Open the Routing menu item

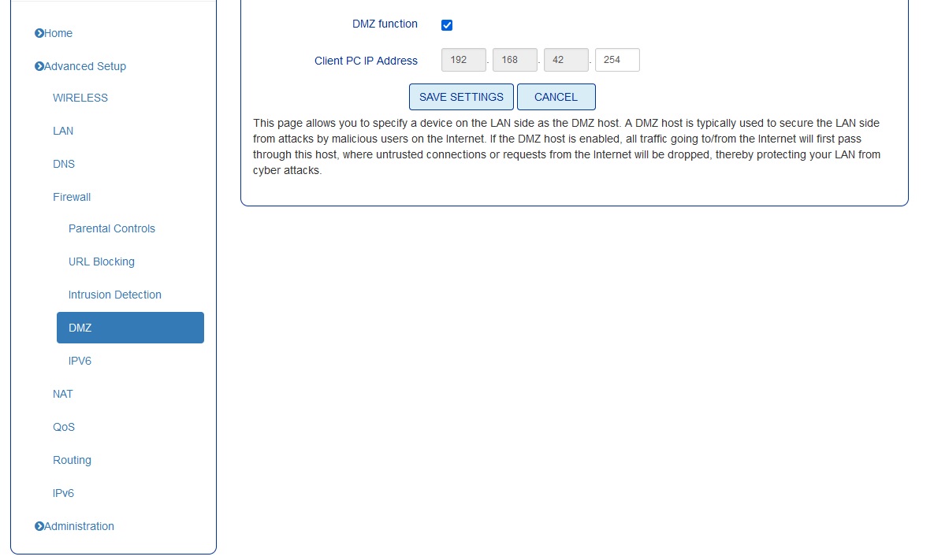click(72, 460)
